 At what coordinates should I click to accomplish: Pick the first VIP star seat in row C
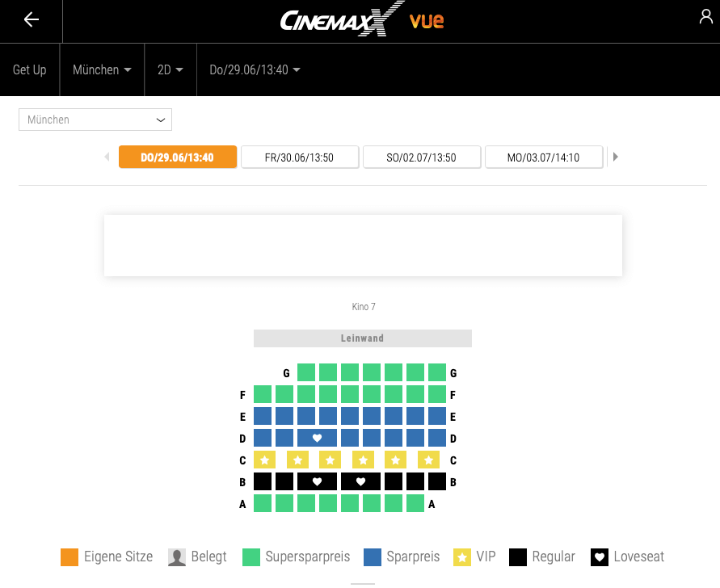[x=264, y=460]
